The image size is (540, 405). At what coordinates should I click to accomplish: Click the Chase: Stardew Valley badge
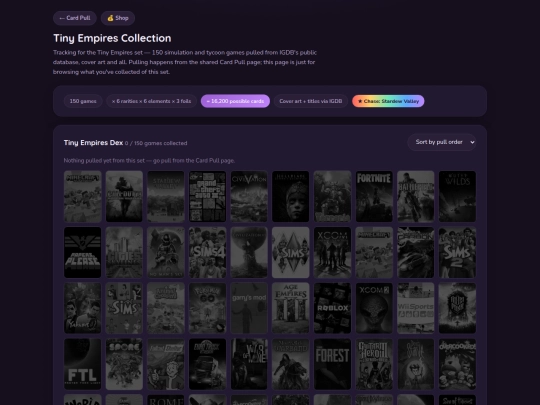click(388, 101)
